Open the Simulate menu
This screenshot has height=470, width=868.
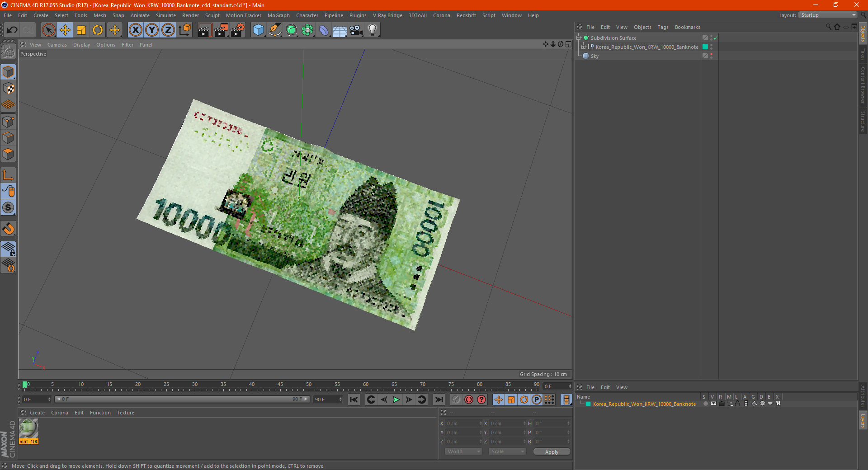[x=166, y=15]
